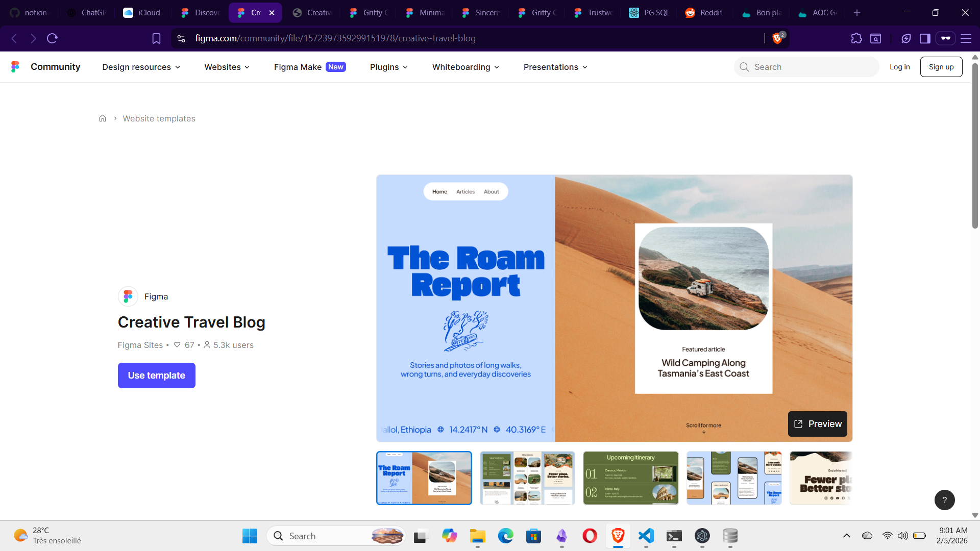Expand the Presentations dropdown menu

pyautogui.click(x=556, y=67)
